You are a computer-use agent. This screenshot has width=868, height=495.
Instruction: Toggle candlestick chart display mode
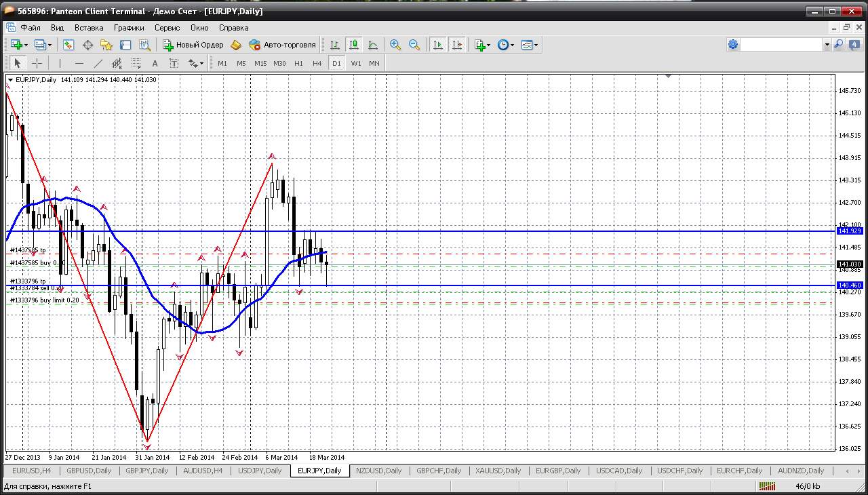(x=353, y=45)
